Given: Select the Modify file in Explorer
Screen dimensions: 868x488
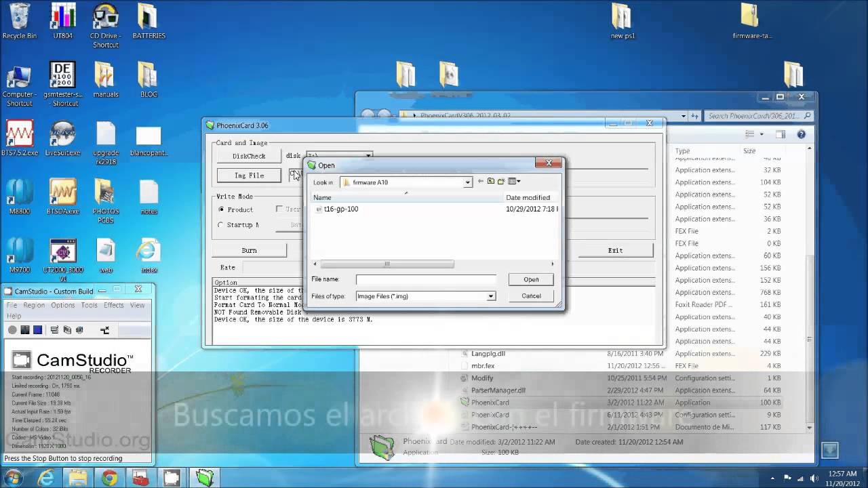Looking at the screenshot, I should (x=481, y=378).
